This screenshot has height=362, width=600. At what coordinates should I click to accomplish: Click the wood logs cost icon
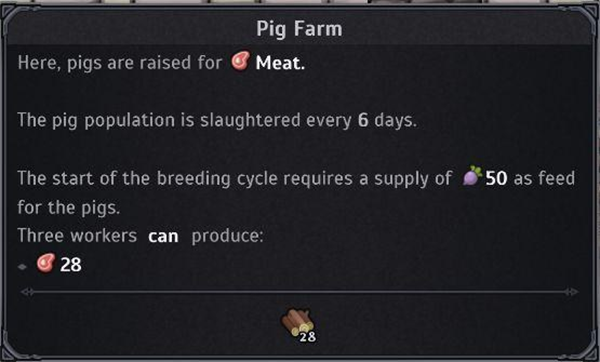click(297, 323)
